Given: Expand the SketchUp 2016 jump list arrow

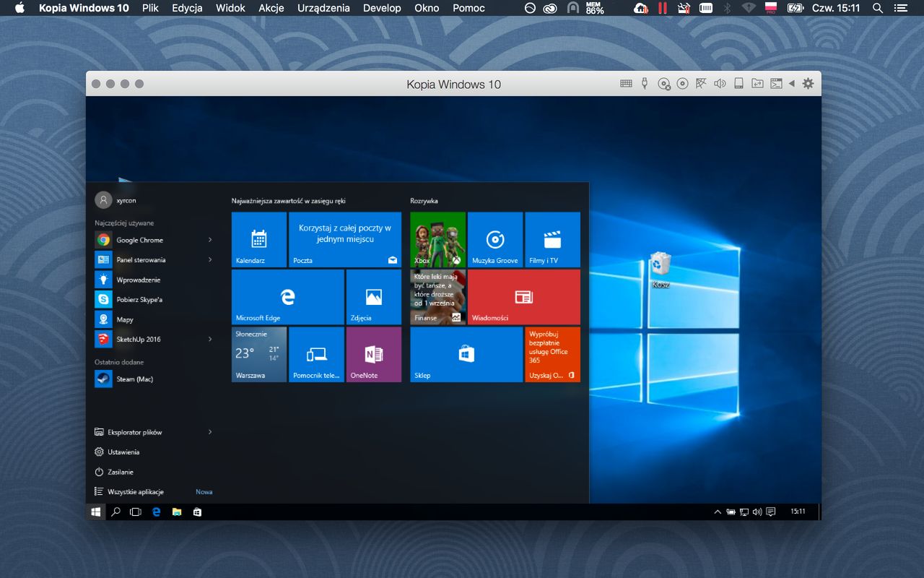Looking at the screenshot, I should point(210,339).
